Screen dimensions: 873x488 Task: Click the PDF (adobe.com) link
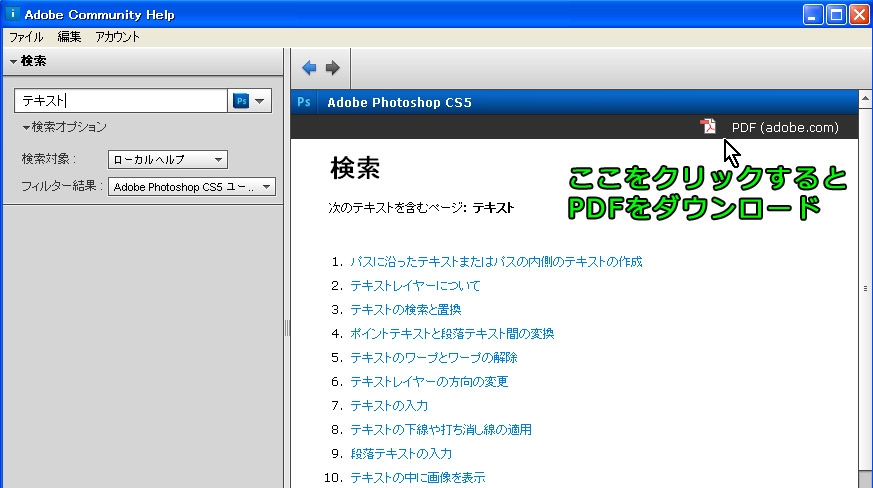(785, 128)
